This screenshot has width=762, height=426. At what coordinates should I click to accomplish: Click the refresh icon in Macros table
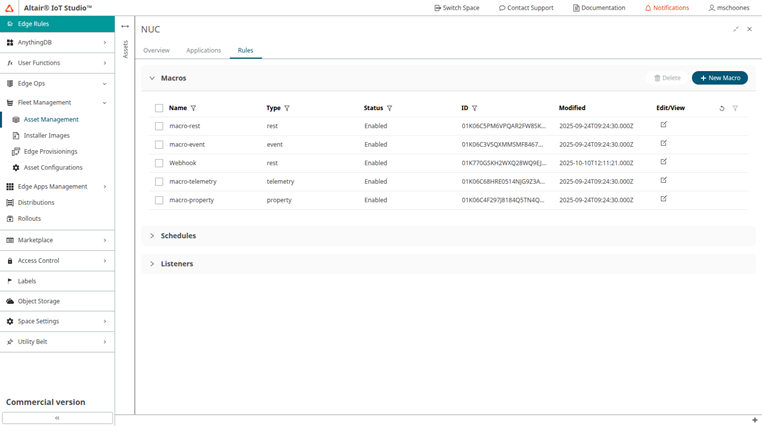point(722,108)
